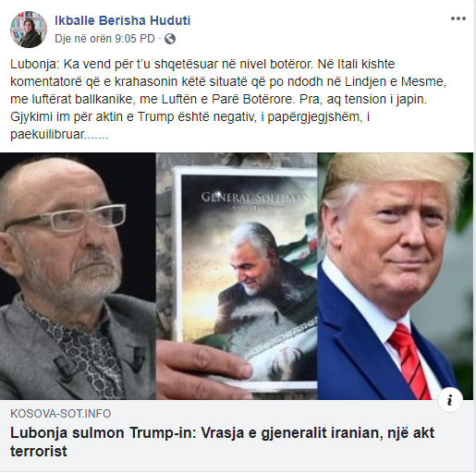Click the middle General Soleimani poster photo
This screenshot has width=476, height=473.
click(237, 276)
